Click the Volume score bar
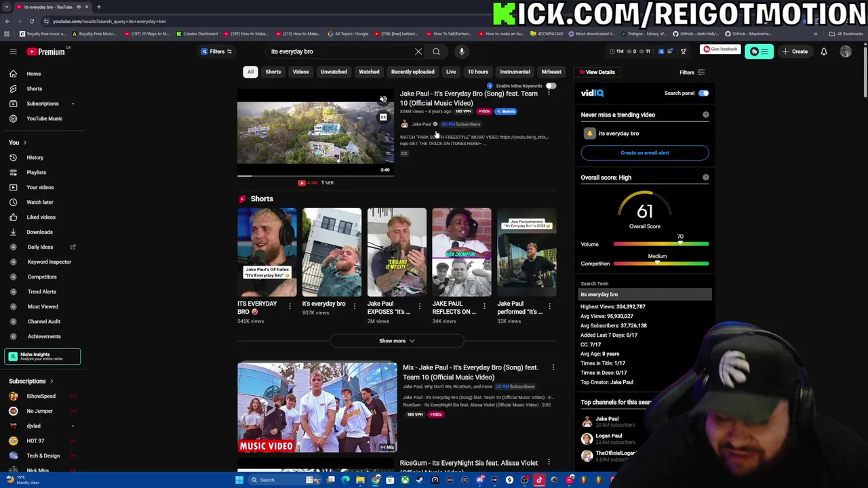This screenshot has width=868, height=488. [x=661, y=244]
